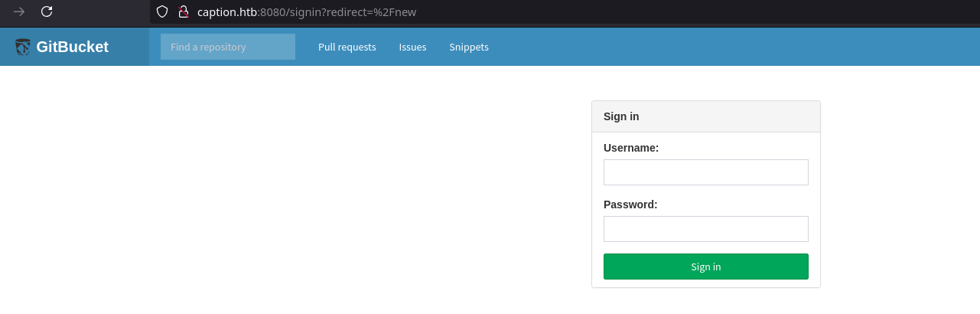Open the tracking protection shield icon
980x314 pixels.
point(161,11)
